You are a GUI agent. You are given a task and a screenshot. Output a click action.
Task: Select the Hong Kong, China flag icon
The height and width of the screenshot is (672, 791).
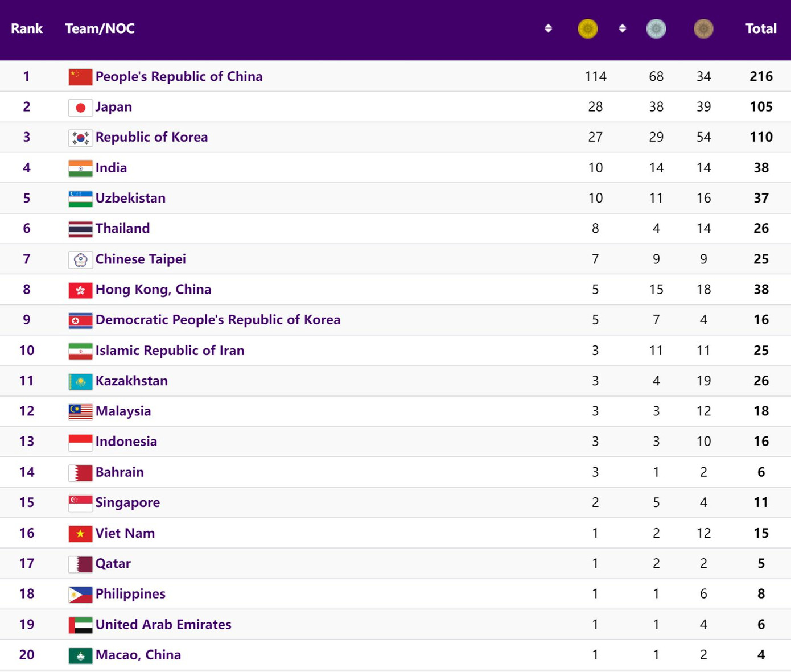point(80,290)
